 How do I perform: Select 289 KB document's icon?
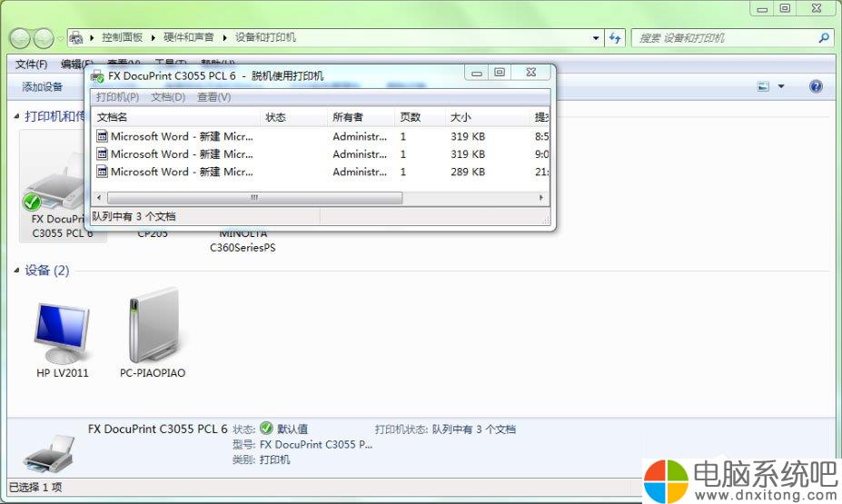[x=102, y=172]
